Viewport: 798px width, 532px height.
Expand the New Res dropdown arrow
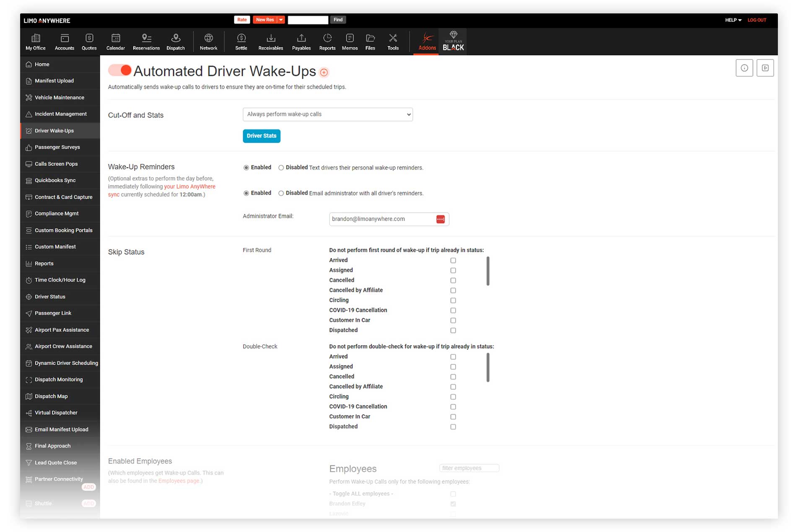point(281,20)
